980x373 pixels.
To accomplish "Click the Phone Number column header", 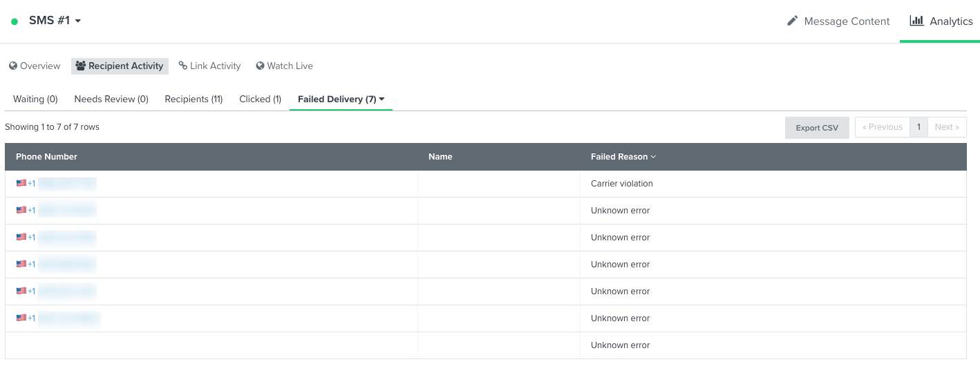I will pyautogui.click(x=46, y=157).
